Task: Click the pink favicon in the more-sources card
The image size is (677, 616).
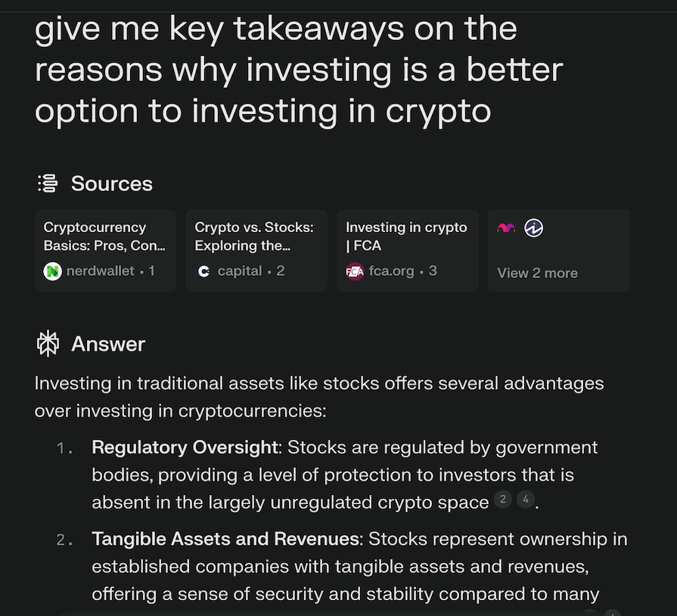Action: (506, 228)
